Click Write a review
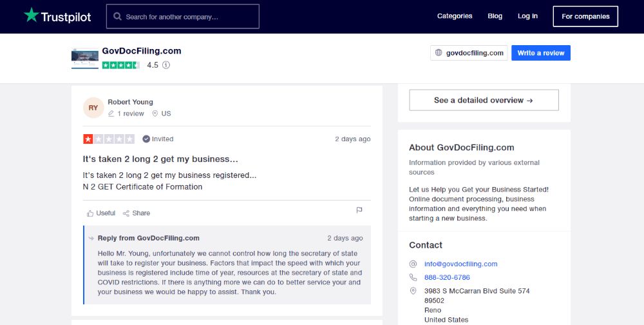 tap(541, 53)
